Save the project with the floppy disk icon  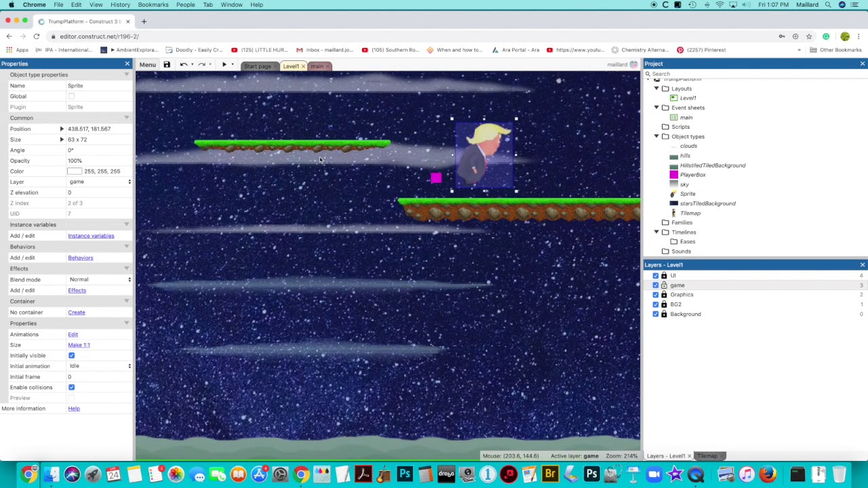[x=167, y=64]
